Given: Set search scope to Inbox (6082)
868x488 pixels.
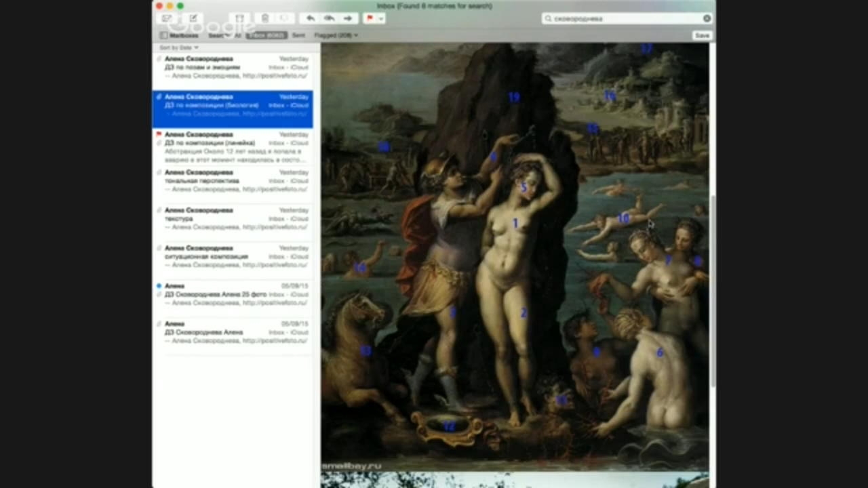Looking at the screenshot, I should point(267,35).
